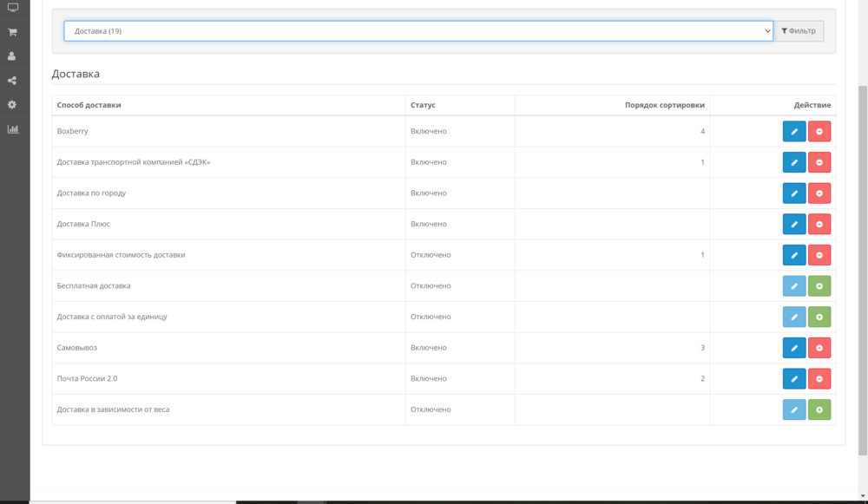Install Доставка в зависимости от веса
868x504 pixels.
click(819, 409)
